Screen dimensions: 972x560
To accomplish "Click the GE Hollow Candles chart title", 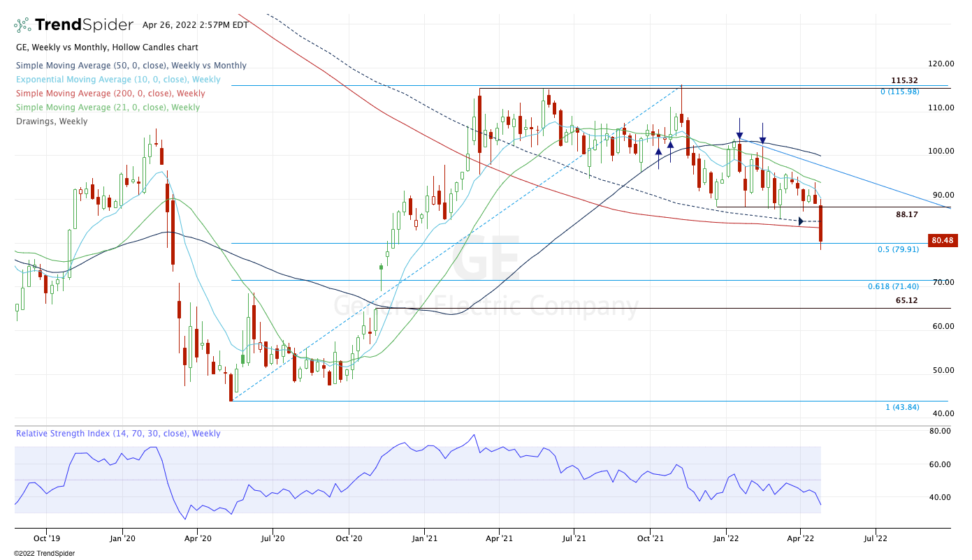I will [x=107, y=47].
